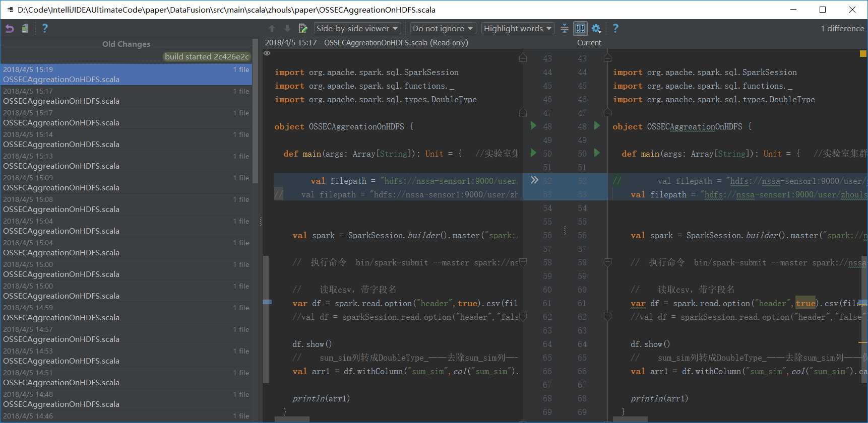Image resolution: width=868 pixels, height=423 pixels.
Task: Click the blue change marker in left error stripe
Action: click(x=267, y=302)
